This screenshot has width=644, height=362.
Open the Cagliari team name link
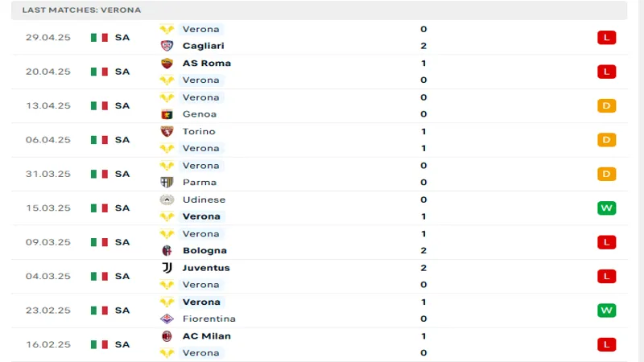tap(203, 46)
